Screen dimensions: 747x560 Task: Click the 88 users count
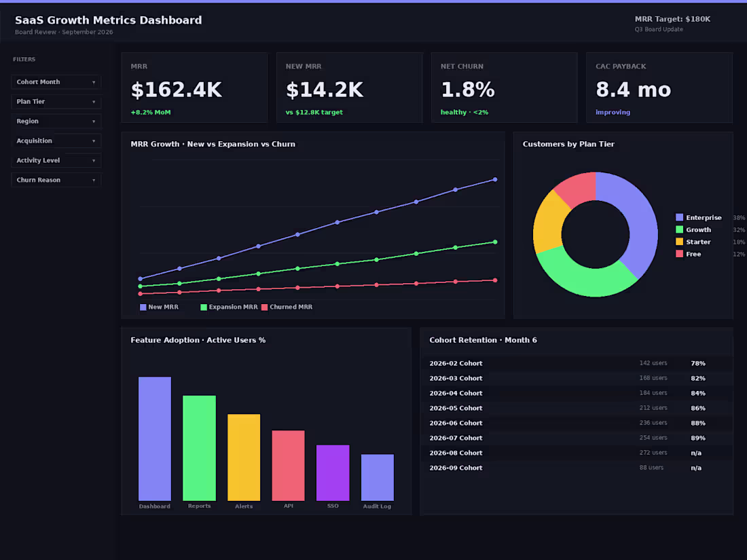point(651,468)
